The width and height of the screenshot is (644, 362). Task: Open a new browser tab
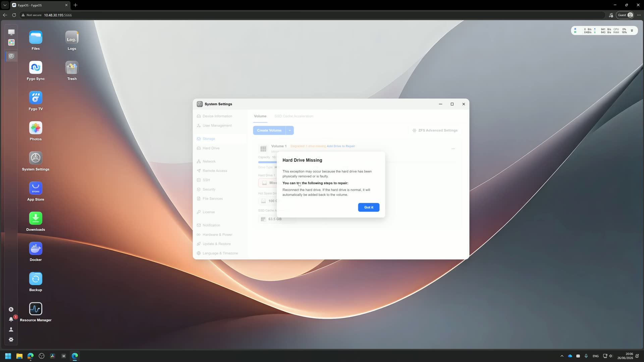75,5
